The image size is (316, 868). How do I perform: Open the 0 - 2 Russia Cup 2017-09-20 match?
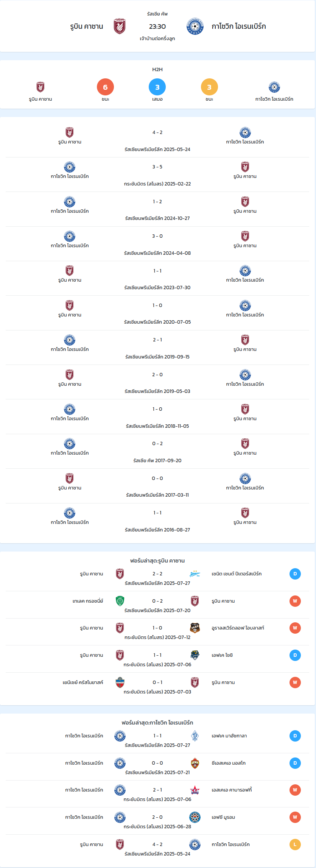coord(157,452)
